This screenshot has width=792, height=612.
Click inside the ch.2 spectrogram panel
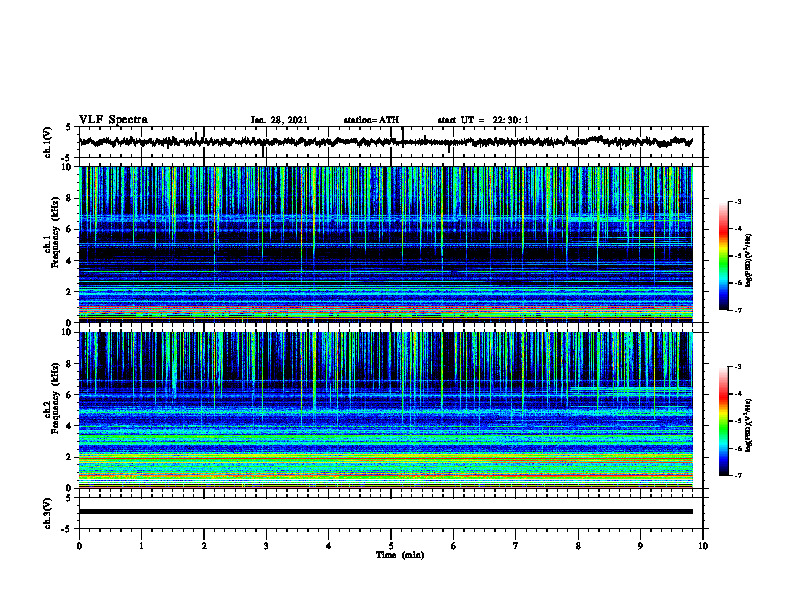(x=385, y=410)
